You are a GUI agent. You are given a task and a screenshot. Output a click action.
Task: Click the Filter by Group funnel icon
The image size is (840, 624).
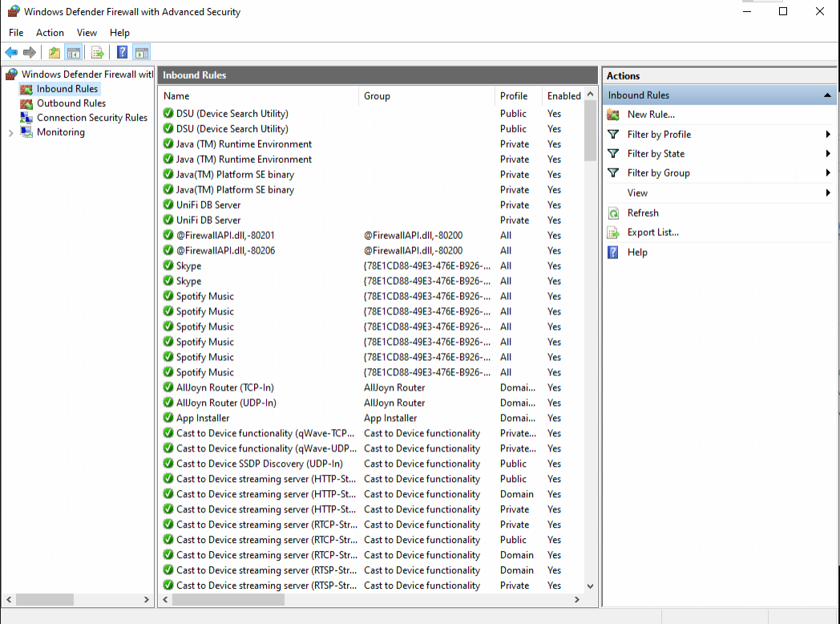click(x=613, y=173)
